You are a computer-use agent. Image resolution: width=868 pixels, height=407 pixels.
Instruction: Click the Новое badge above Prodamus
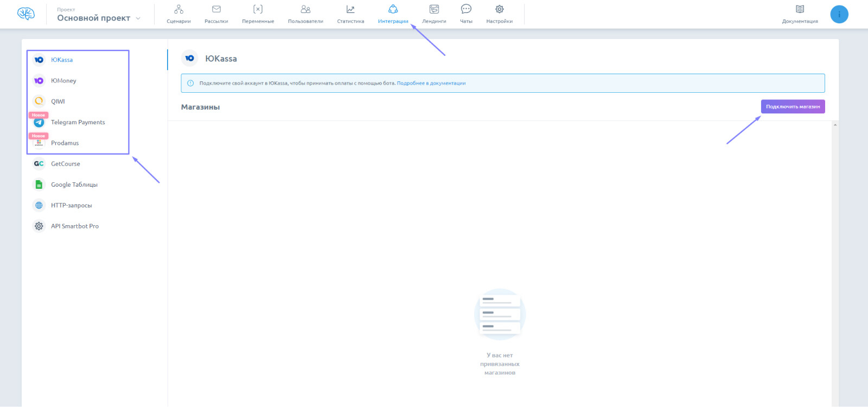tap(39, 136)
